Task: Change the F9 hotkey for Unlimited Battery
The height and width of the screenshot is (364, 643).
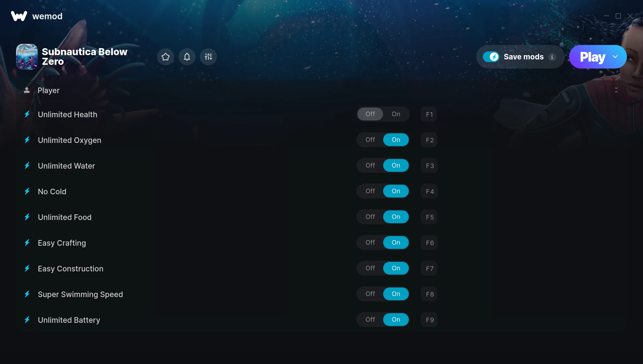Action: [429, 320]
